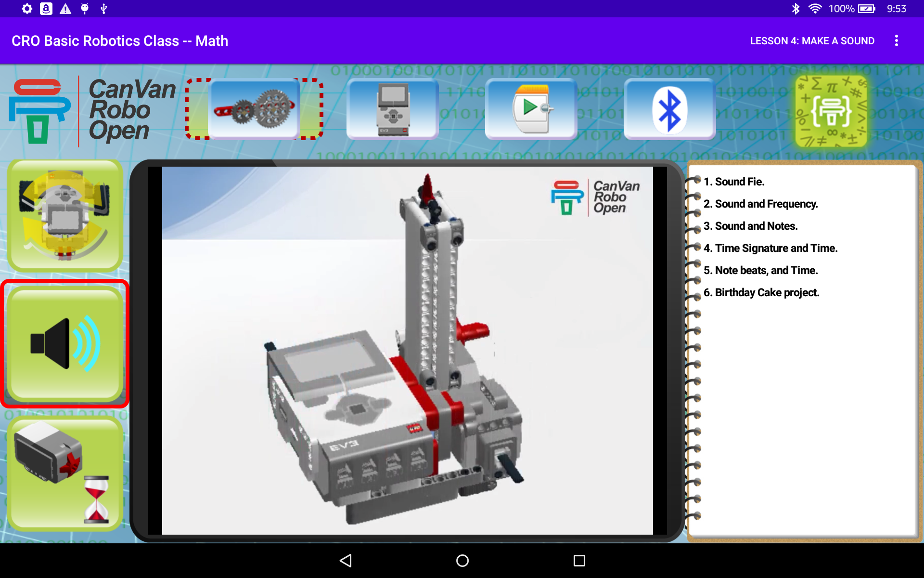Open Time Signature and Time lesson
The image size is (924, 578).
pos(770,248)
